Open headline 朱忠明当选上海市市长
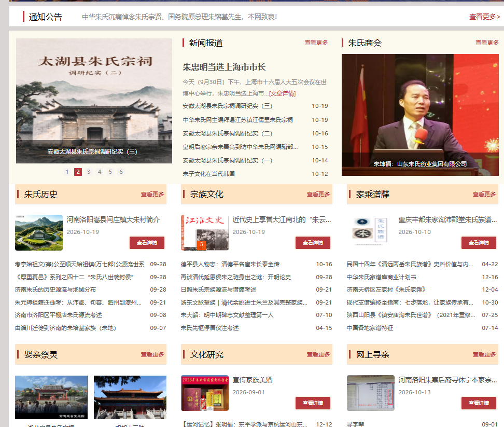The height and width of the screenshot is (427, 504). pyautogui.click(x=224, y=67)
